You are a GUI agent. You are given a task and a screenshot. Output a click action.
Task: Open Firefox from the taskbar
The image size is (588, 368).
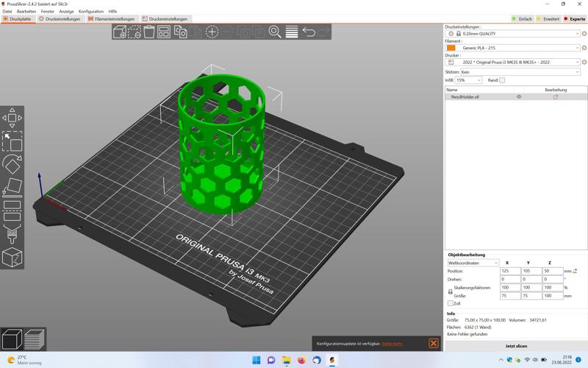pos(301,360)
